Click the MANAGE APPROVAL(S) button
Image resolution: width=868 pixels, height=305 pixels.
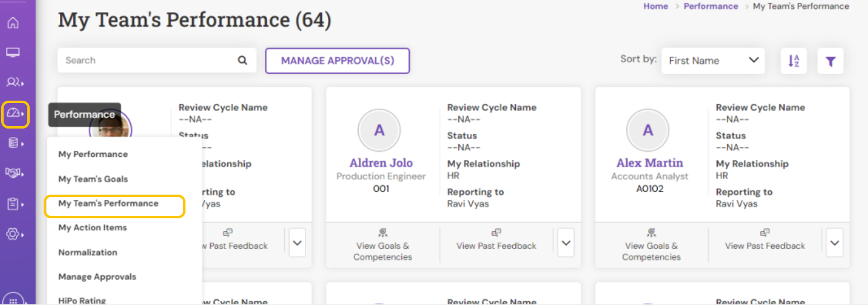click(338, 61)
